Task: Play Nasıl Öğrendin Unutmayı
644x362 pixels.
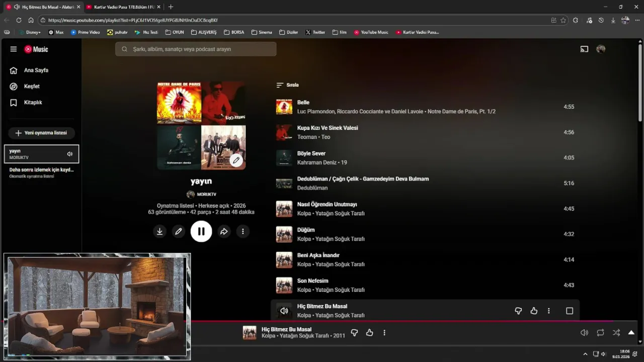Action: [327, 205]
